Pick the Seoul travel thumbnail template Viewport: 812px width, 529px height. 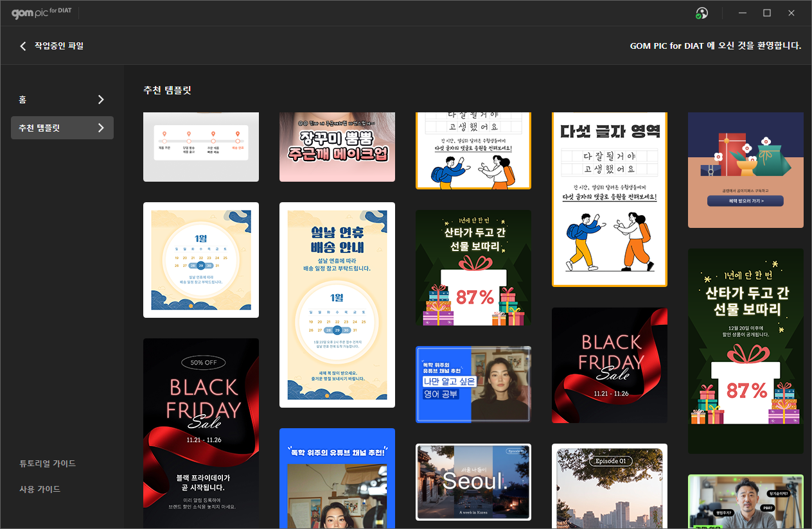point(473,481)
